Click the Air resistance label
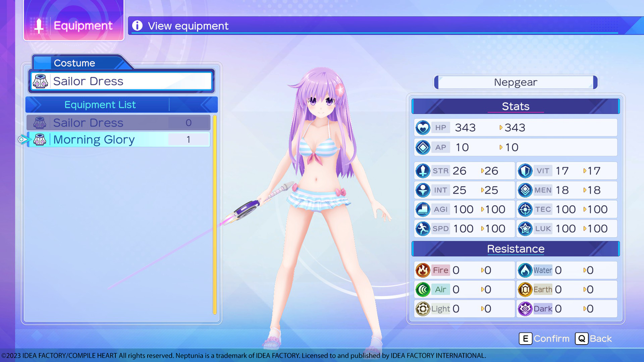Image resolution: width=644 pixels, height=362 pixels. (440, 290)
